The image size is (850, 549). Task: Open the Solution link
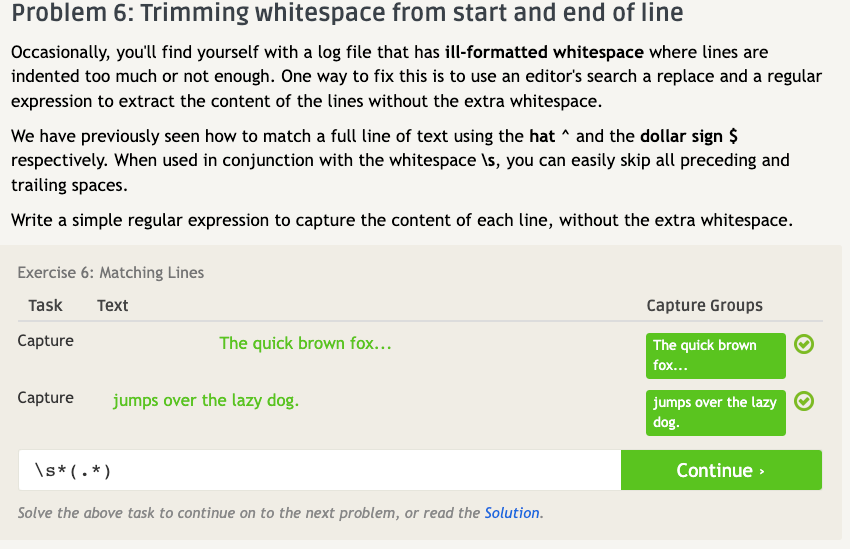512,513
